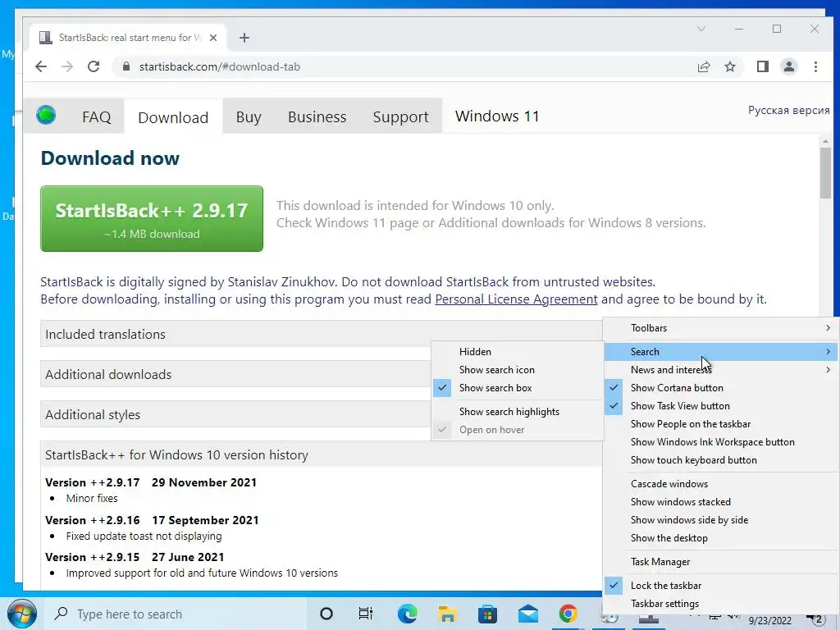
Task: Open the Chrome three-dot menu
Action: (815, 66)
